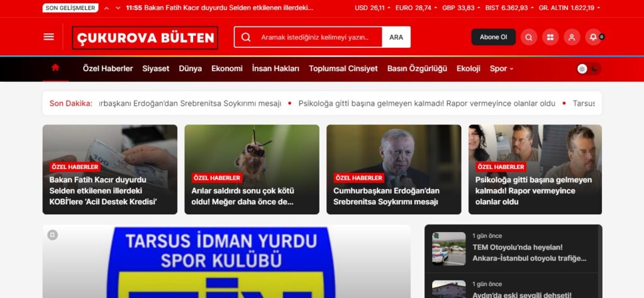Viewport: 644px width, 298px height.
Task: Click the Son Dakika label
Action: (70, 104)
